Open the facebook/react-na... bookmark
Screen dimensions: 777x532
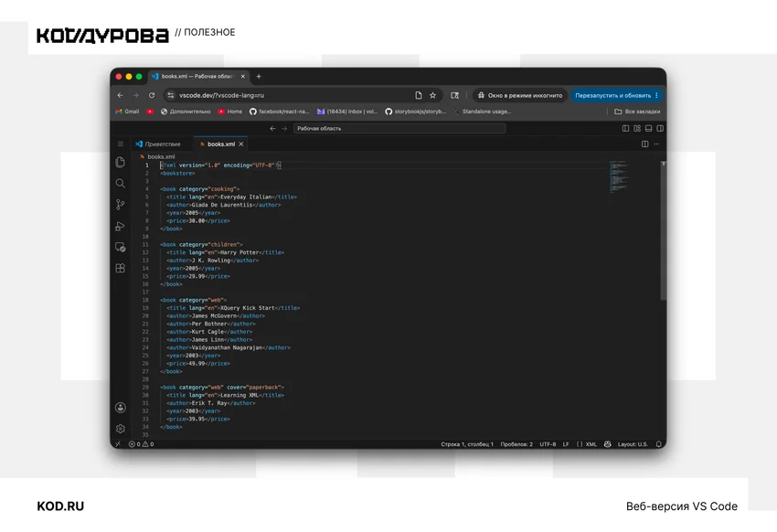tap(279, 112)
